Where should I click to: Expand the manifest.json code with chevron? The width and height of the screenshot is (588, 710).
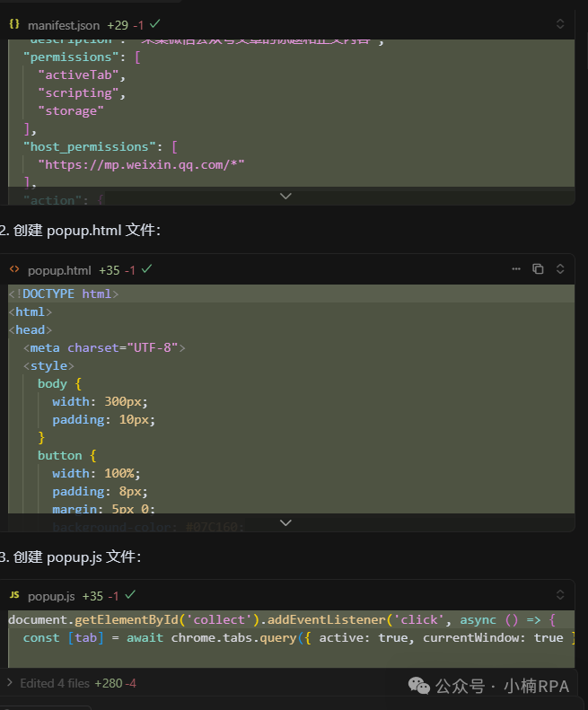coord(285,196)
